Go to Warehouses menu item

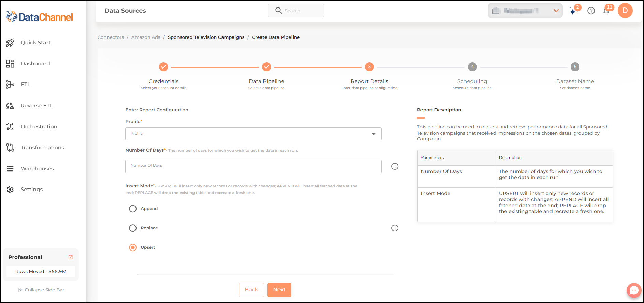(x=37, y=169)
